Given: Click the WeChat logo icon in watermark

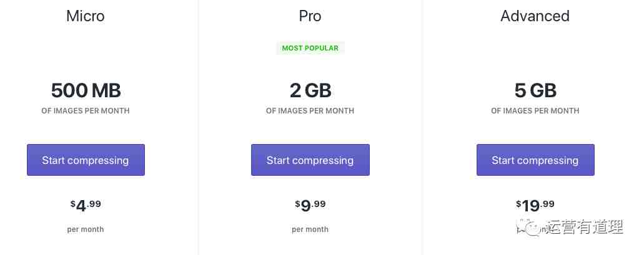Looking at the screenshot, I should point(530,227).
